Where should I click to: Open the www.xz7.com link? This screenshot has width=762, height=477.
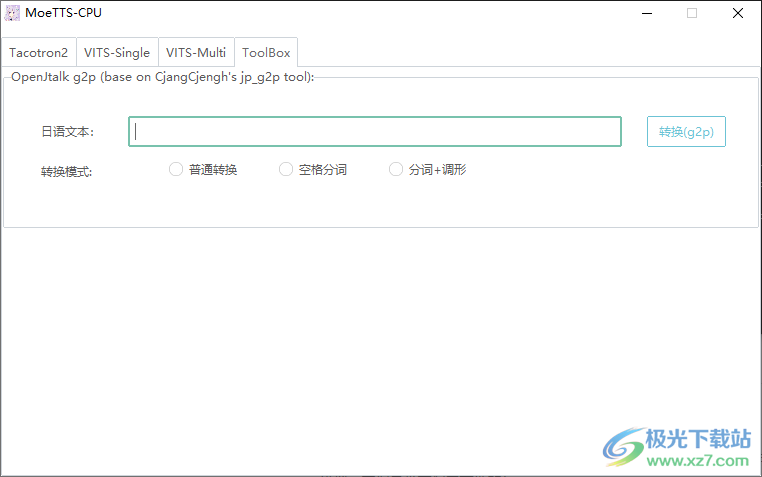coord(699,461)
